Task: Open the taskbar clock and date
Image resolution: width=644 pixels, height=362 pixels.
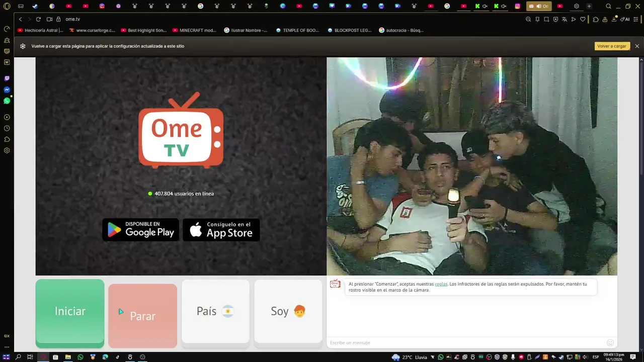Action: click(x=614, y=357)
